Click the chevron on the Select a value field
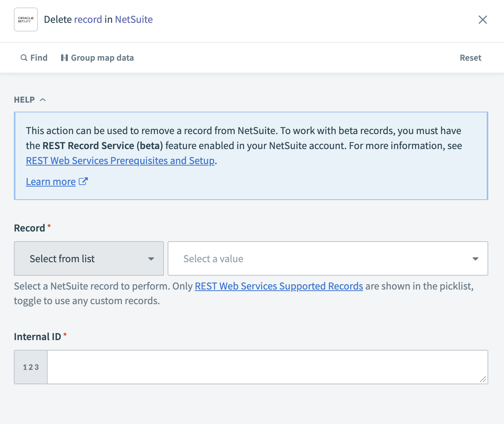This screenshot has height=424, width=504. [x=475, y=258]
